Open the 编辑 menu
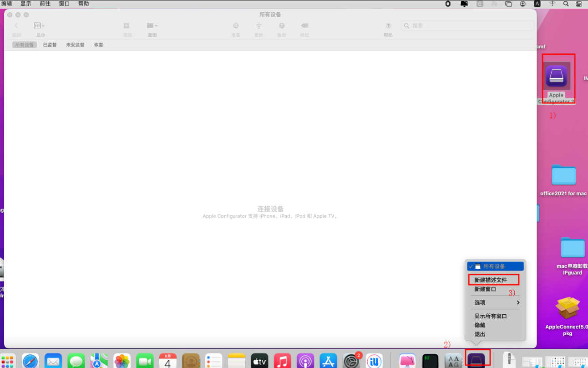 click(7, 4)
